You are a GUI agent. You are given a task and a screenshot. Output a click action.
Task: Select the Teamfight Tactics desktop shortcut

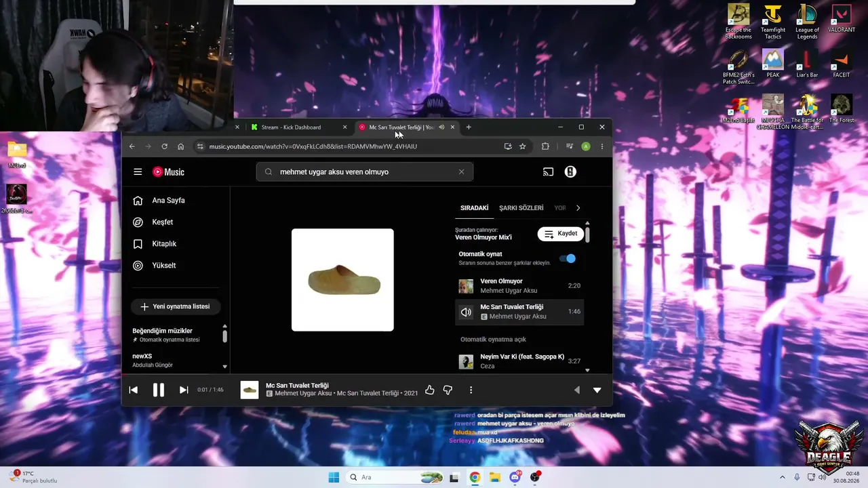pyautogui.click(x=773, y=22)
